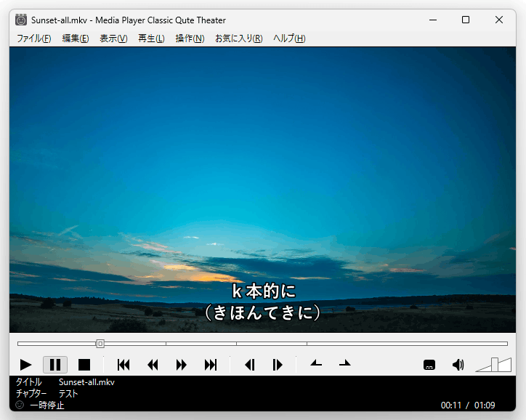Click the fast-forward double-arrow icon

pyautogui.click(x=182, y=365)
